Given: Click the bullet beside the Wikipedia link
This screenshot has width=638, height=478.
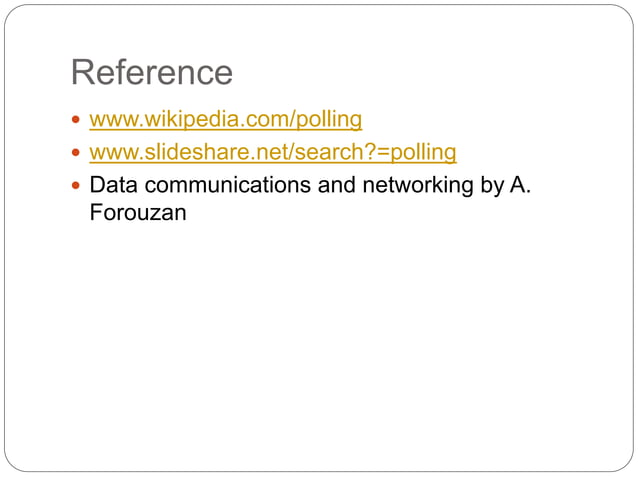Looking at the screenshot, I should point(78,121).
